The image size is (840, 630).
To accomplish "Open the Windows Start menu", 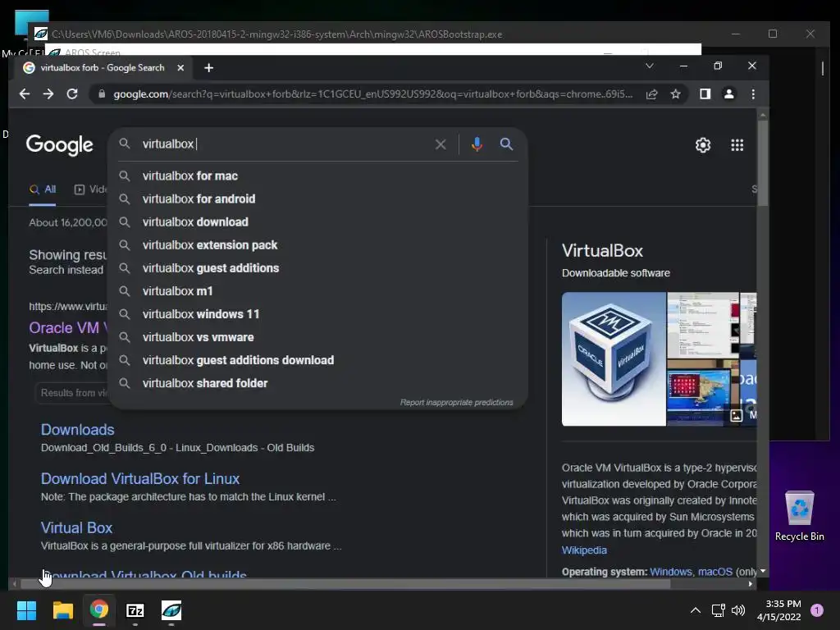I will coord(26,610).
